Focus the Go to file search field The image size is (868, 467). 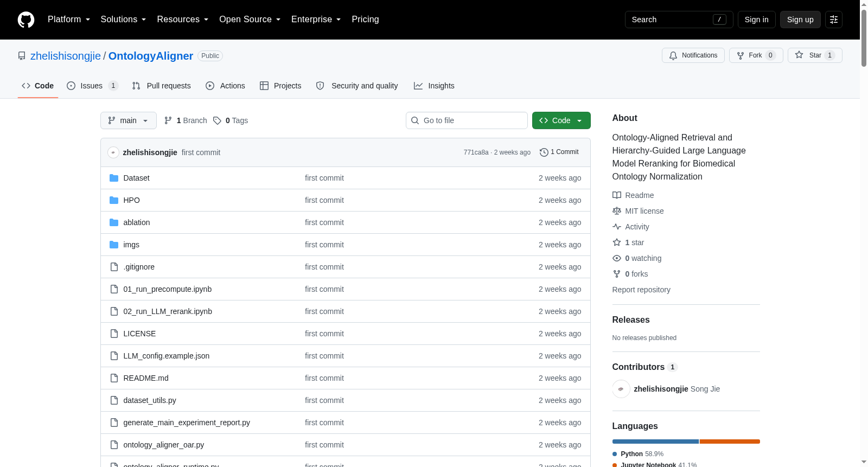(x=467, y=120)
